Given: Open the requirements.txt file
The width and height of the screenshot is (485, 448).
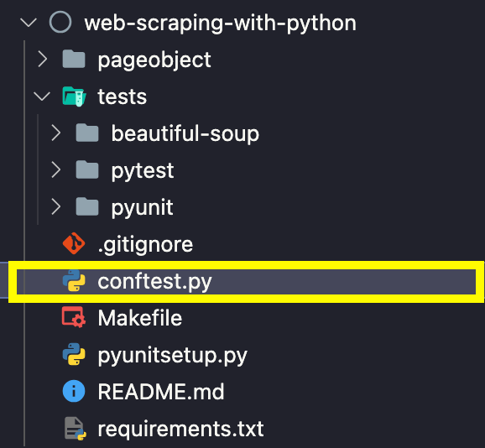Looking at the screenshot, I should [x=180, y=429].
